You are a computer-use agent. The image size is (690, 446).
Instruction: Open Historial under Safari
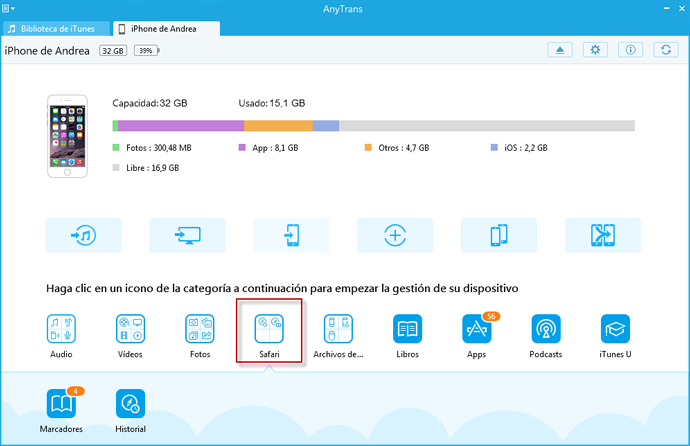click(130, 403)
